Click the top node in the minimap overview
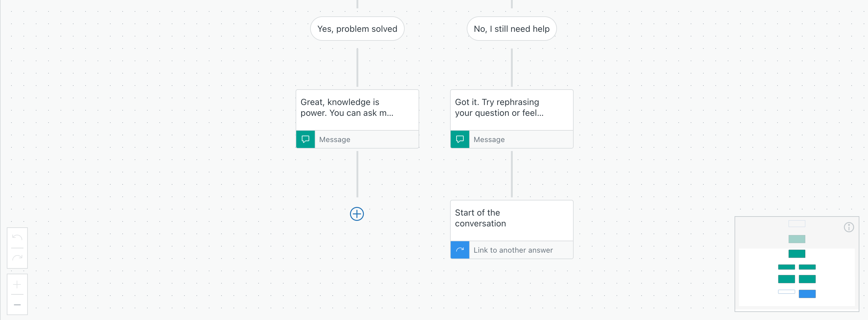 tap(797, 223)
